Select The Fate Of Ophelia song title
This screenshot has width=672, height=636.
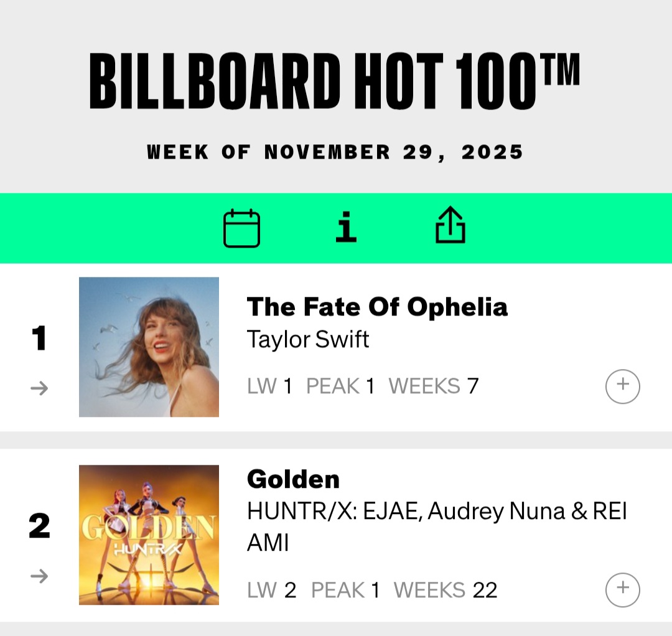click(x=377, y=307)
